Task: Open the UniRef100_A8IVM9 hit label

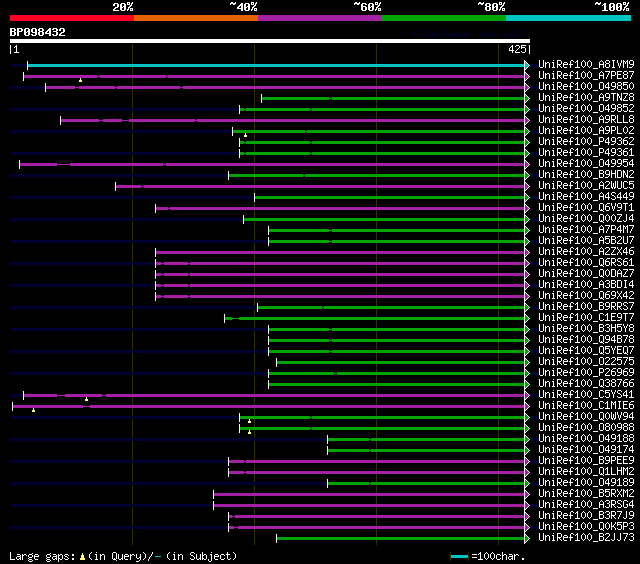Action: click(x=586, y=64)
